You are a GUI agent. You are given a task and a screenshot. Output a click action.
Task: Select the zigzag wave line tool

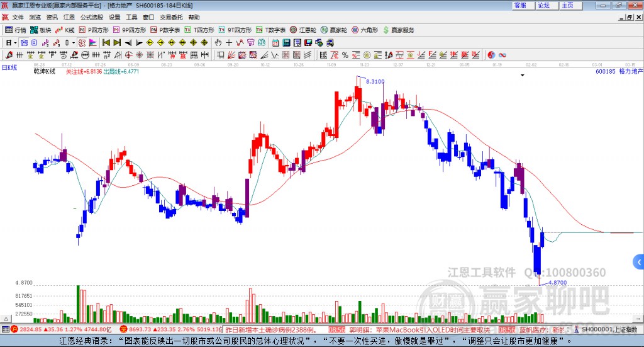point(275,55)
